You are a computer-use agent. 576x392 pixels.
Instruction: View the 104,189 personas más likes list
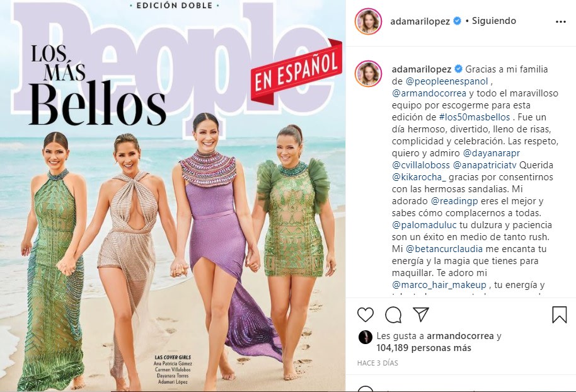tap(423, 347)
